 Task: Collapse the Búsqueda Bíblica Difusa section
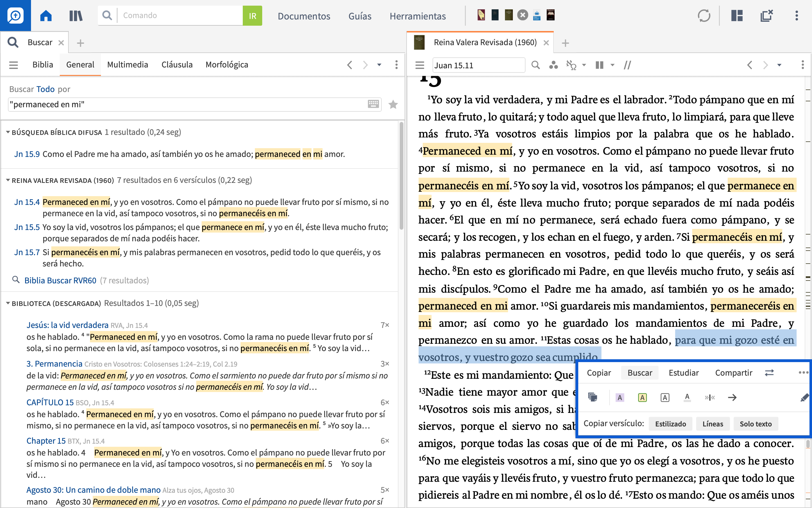click(x=8, y=132)
